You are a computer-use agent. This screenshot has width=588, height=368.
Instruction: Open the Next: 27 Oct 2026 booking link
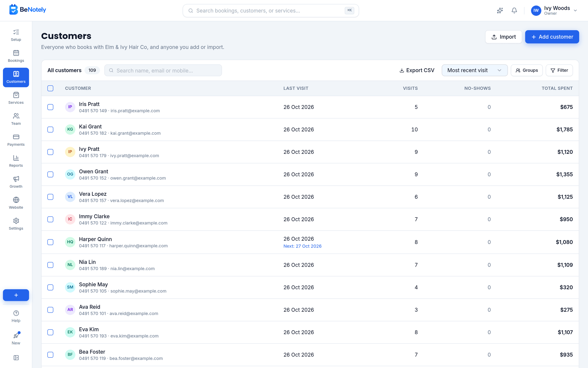302,246
